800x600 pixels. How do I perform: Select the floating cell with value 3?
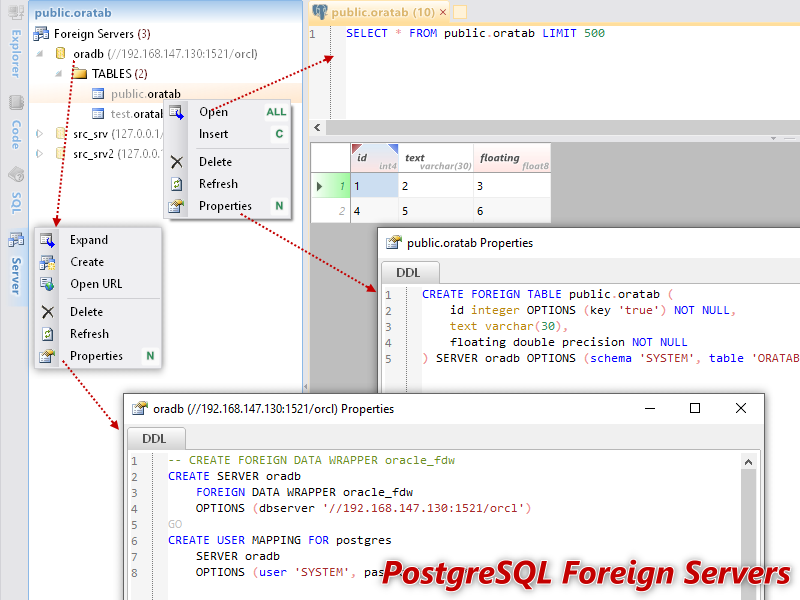point(513,186)
